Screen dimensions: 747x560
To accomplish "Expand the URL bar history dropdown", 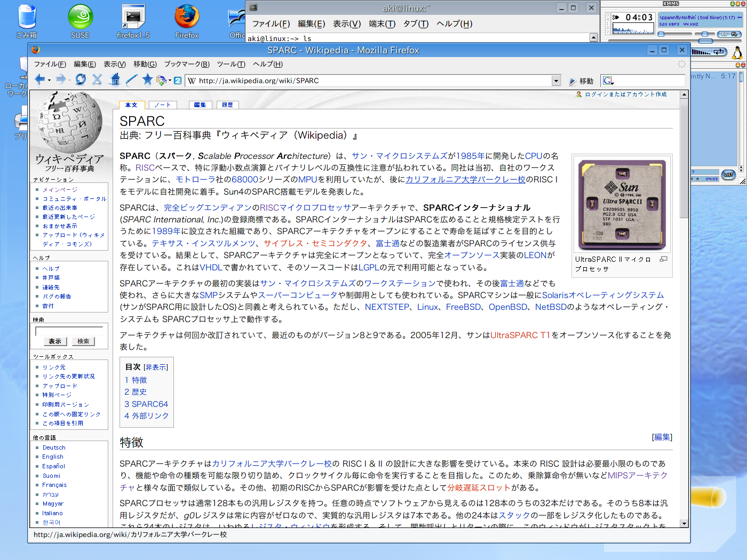I will [556, 81].
